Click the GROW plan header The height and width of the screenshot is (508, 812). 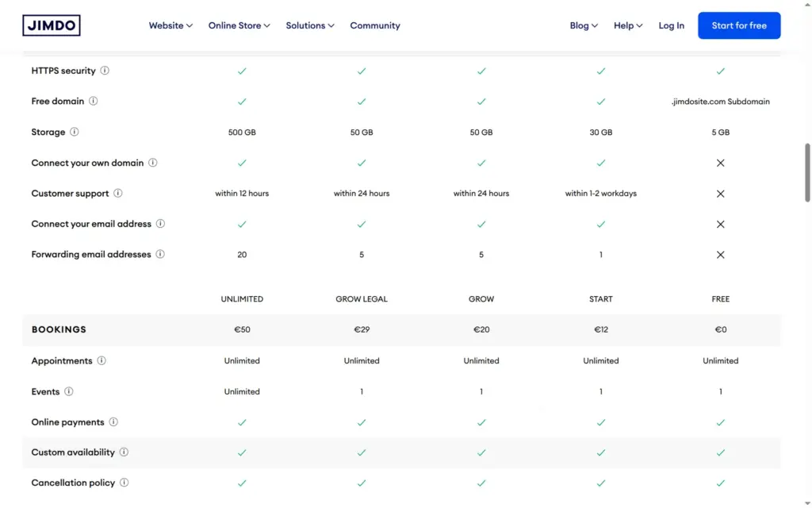click(x=481, y=299)
